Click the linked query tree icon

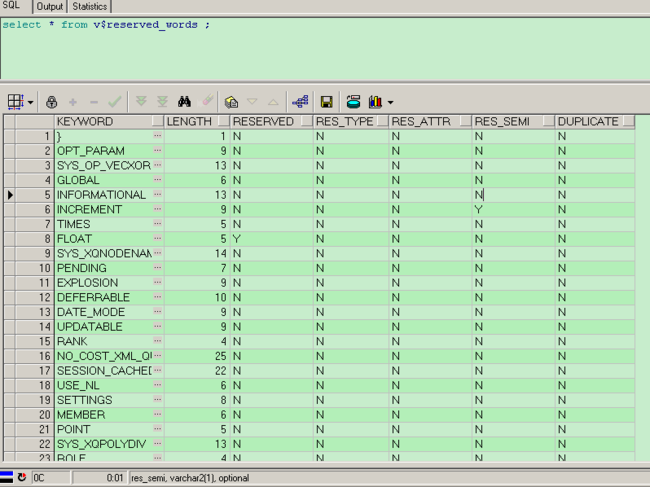pos(301,102)
